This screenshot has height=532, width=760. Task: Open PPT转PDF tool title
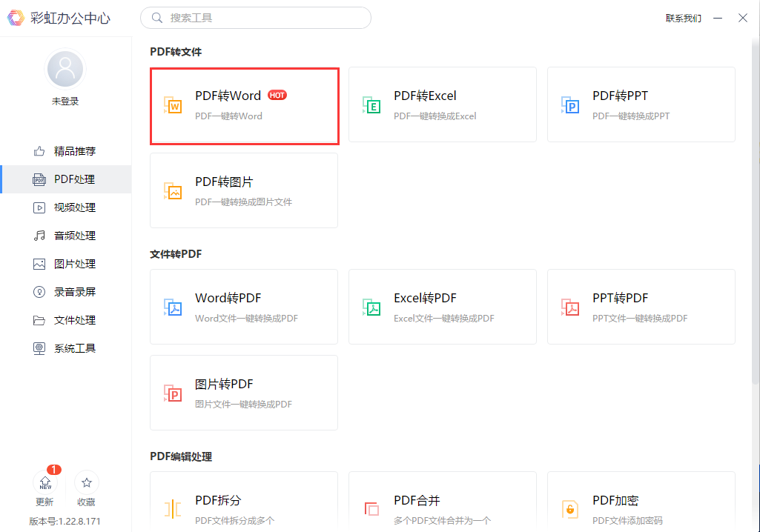click(x=620, y=298)
